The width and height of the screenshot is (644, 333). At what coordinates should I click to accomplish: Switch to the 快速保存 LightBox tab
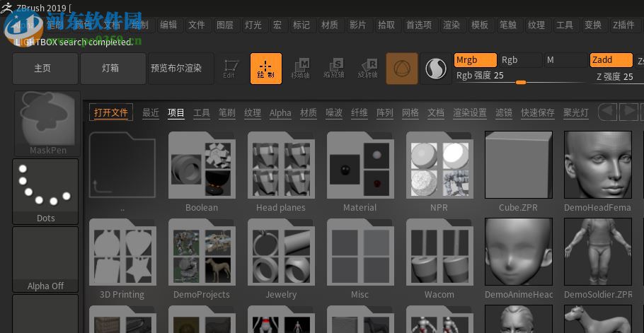click(538, 113)
